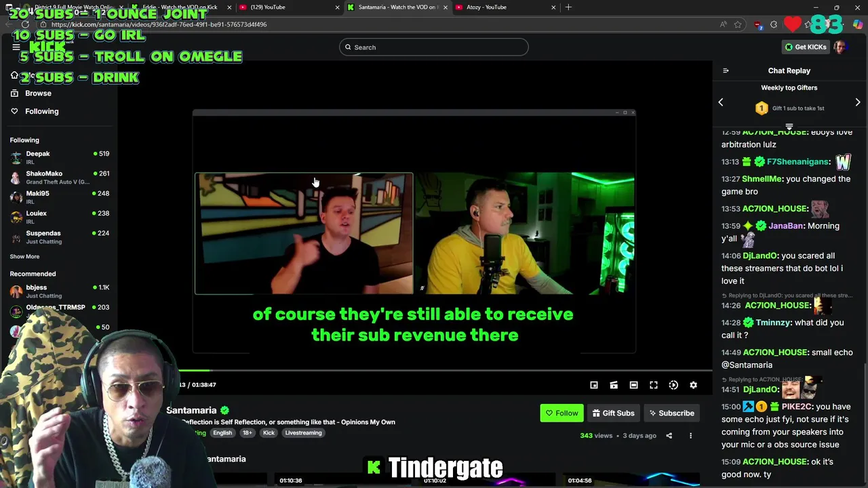Screen dimensions: 868x488
Task: Open Louiex's channel in Following list
Action: pyautogui.click(x=60, y=217)
